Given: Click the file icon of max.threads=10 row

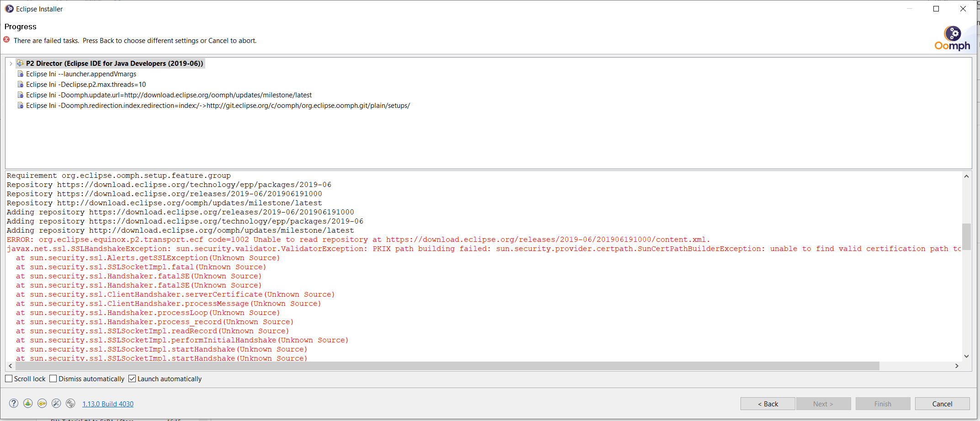Looking at the screenshot, I should (21, 85).
